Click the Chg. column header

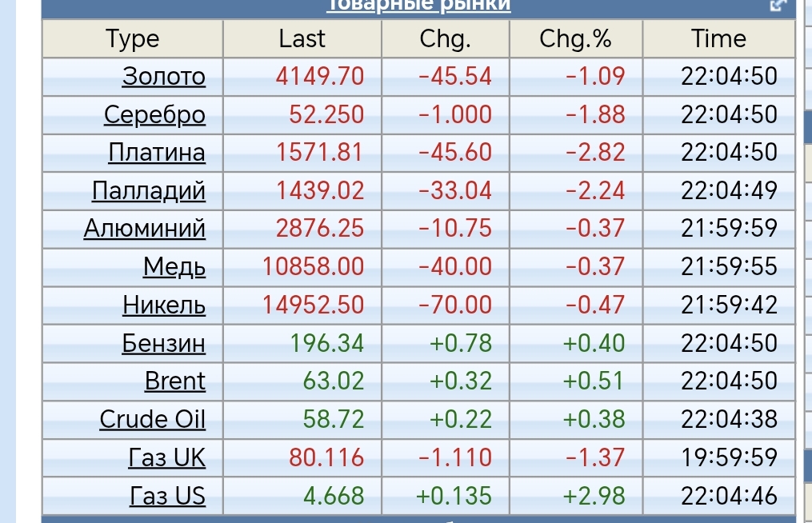click(446, 38)
